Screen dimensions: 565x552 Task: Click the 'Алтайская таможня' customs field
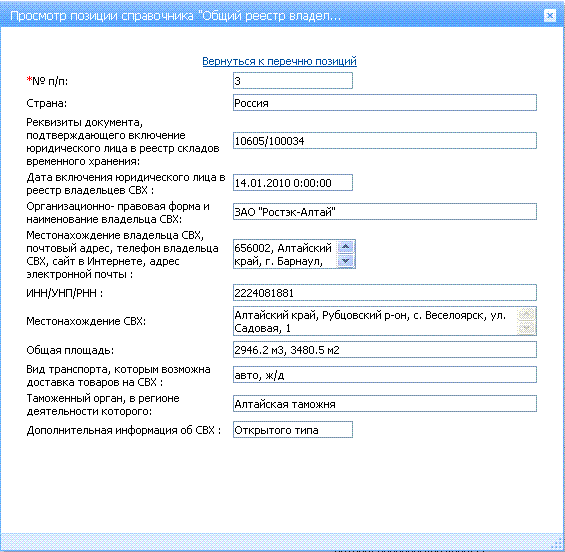pos(385,404)
